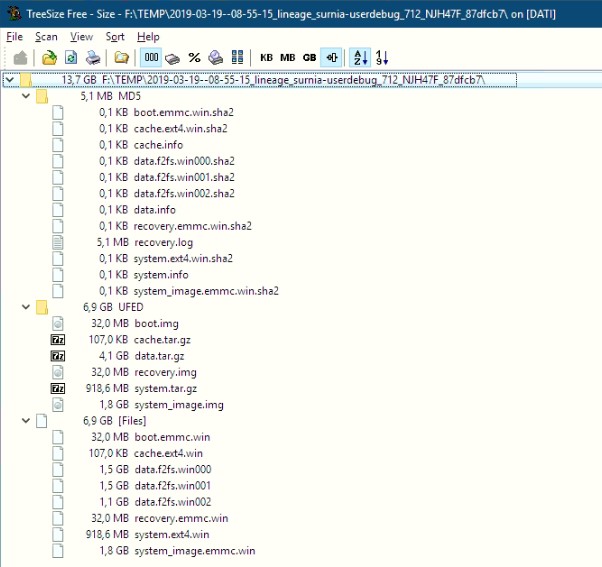The image size is (602, 567).
Task: Click the percent display mode icon
Action: [194, 57]
